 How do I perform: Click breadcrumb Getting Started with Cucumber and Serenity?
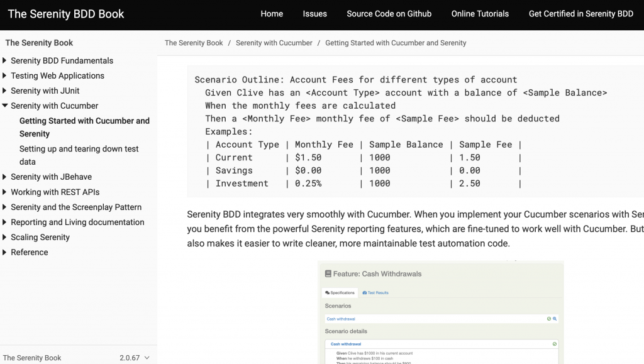pyautogui.click(x=396, y=43)
